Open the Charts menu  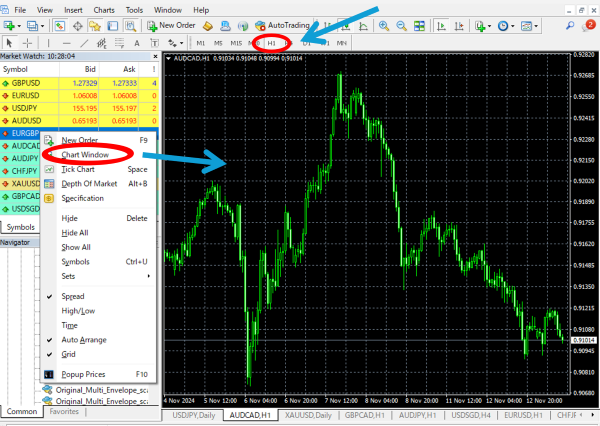[x=104, y=10]
